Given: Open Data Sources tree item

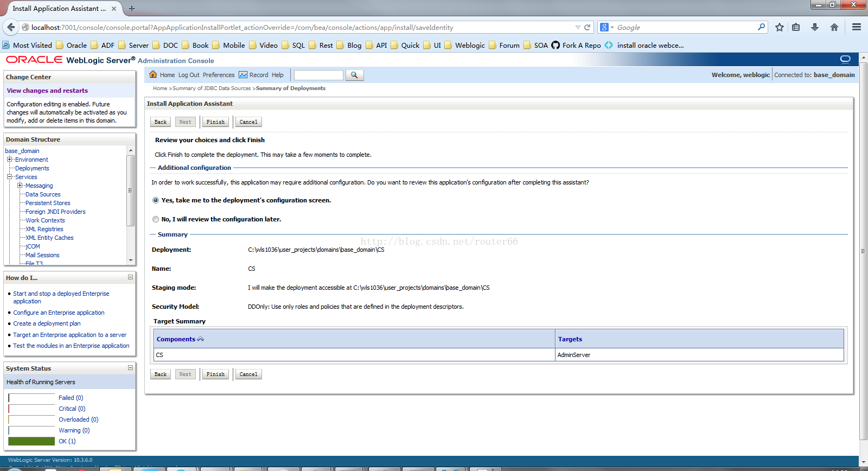Looking at the screenshot, I should coord(43,194).
